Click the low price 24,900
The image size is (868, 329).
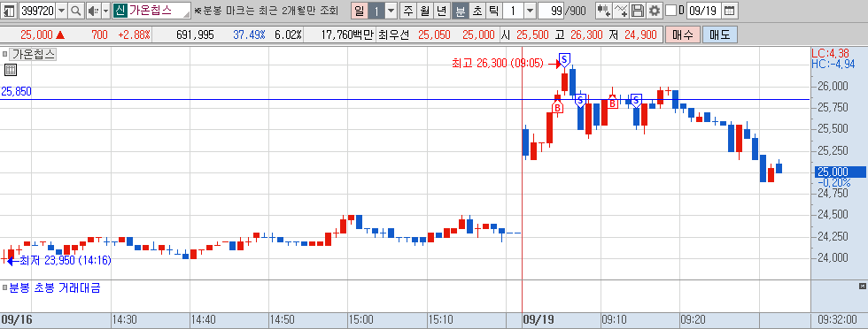(x=639, y=34)
